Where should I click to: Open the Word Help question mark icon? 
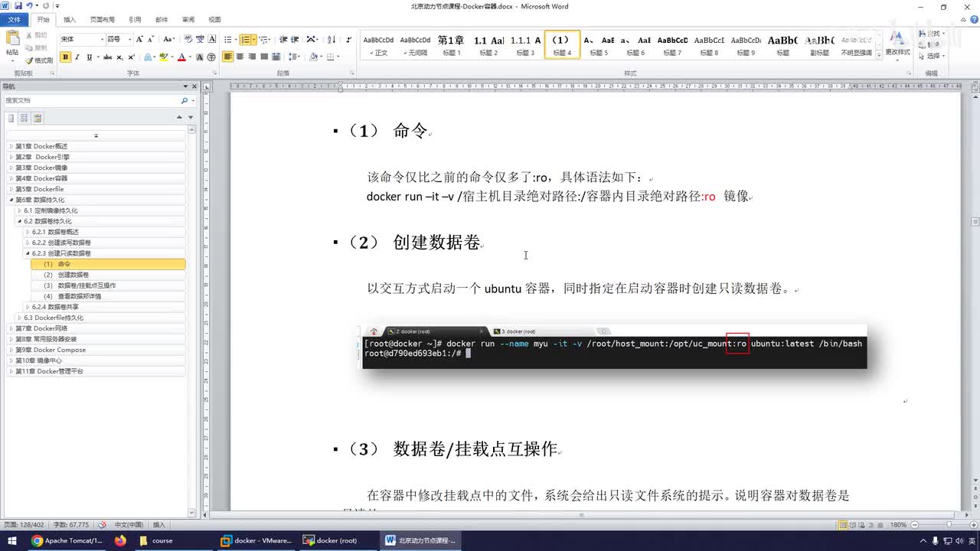tap(972, 19)
